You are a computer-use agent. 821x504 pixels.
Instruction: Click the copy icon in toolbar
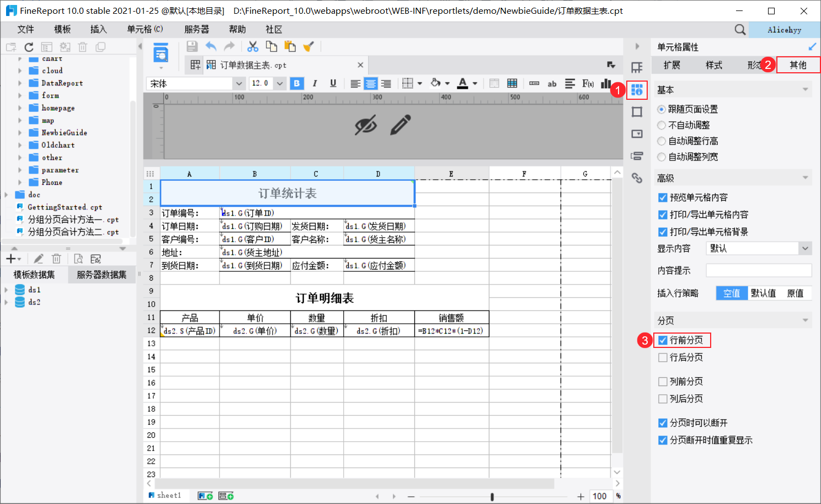click(271, 47)
